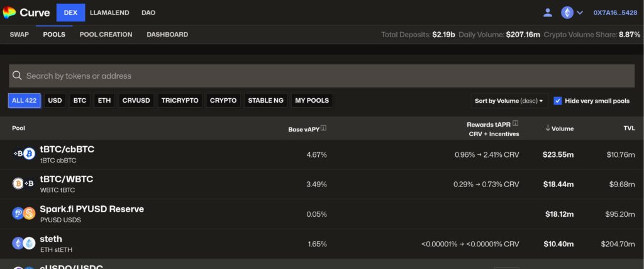The image size is (644, 269).
Task: Click the Base vAPY info icon
Action: click(324, 129)
